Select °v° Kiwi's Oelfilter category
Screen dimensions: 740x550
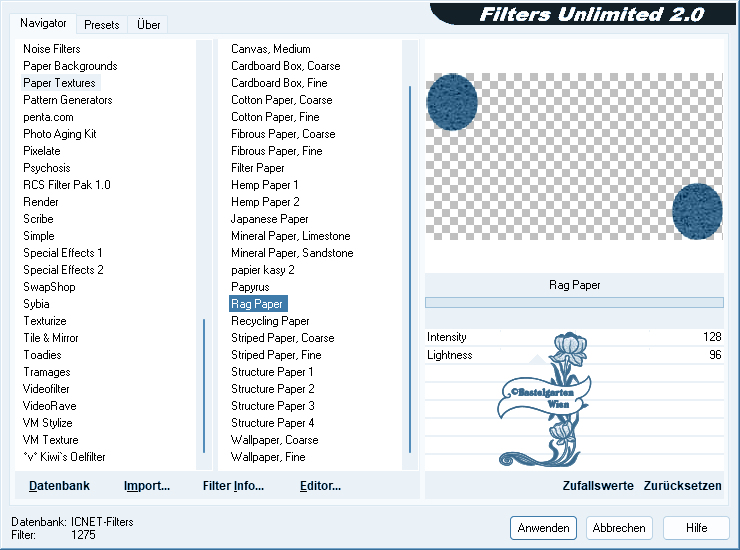tap(64, 457)
